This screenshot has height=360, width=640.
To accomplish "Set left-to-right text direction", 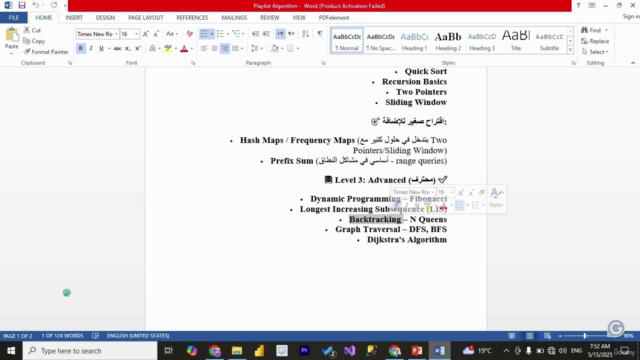I will (x=280, y=34).
